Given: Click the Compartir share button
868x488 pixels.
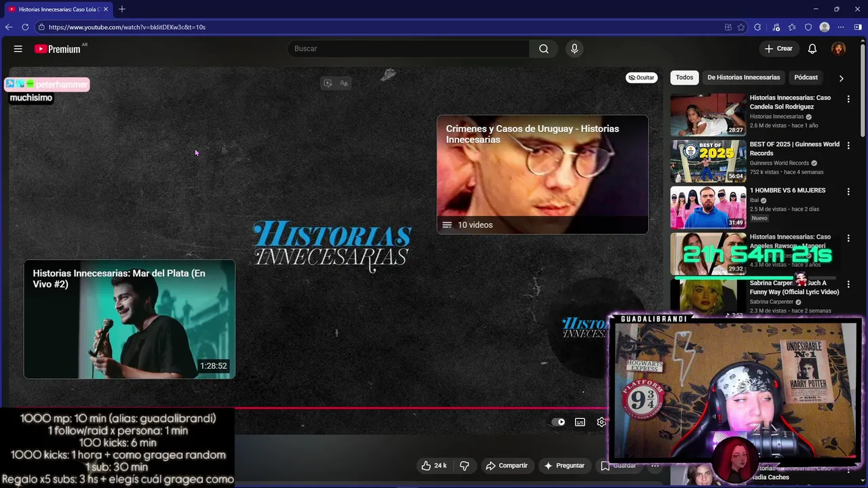Looking at the screenshot, I should [x=507, y=466].
